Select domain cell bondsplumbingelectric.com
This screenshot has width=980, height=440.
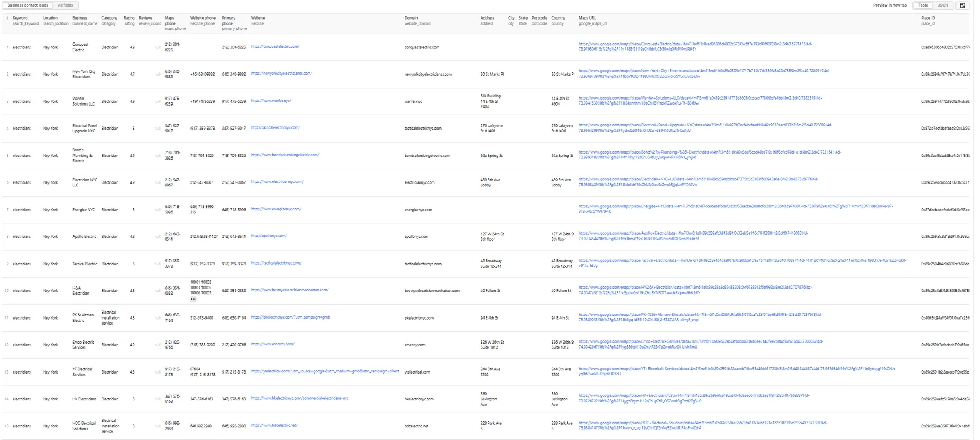click(427, 155)
